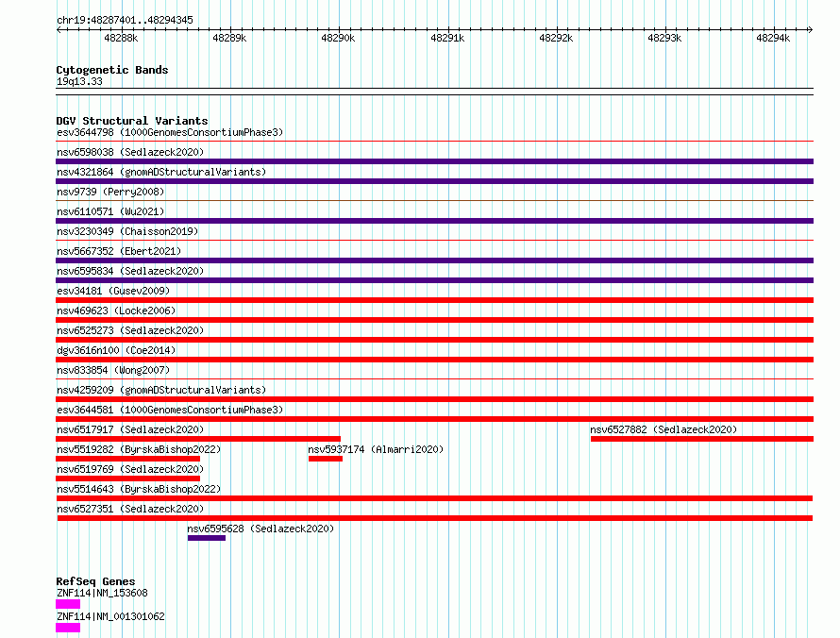Image resolution: width=840 pixels, height=638 pixels.
Task: Open the nsv6525273 (Sedlazeck2020) label
Action: (x=130, y=330)
